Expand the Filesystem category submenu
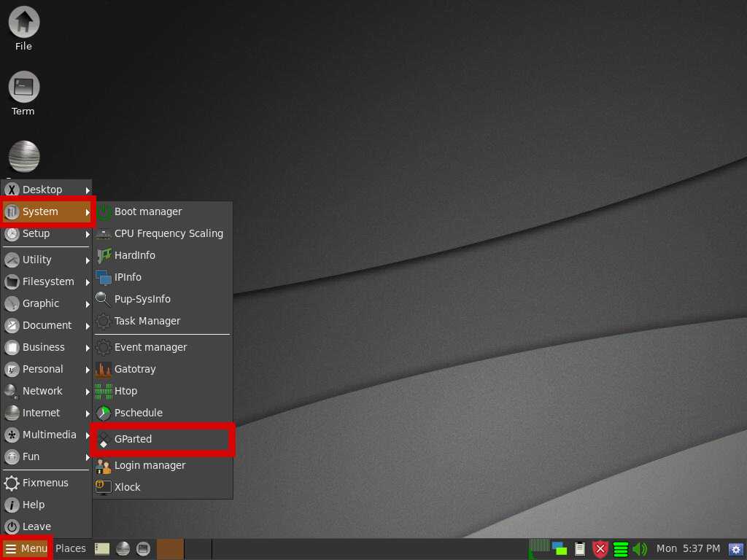The height and width of the screenshot is (560, 747). point(47,281)
